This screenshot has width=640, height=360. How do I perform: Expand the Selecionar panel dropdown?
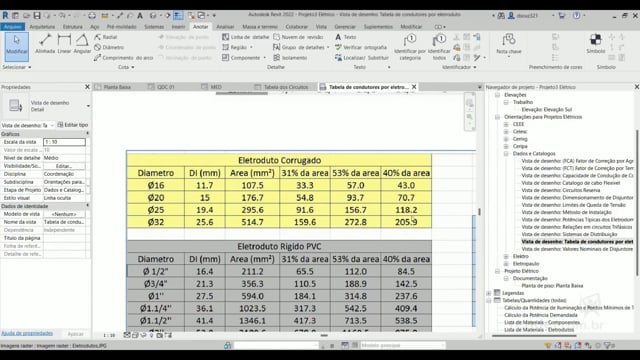click(17, 67)
